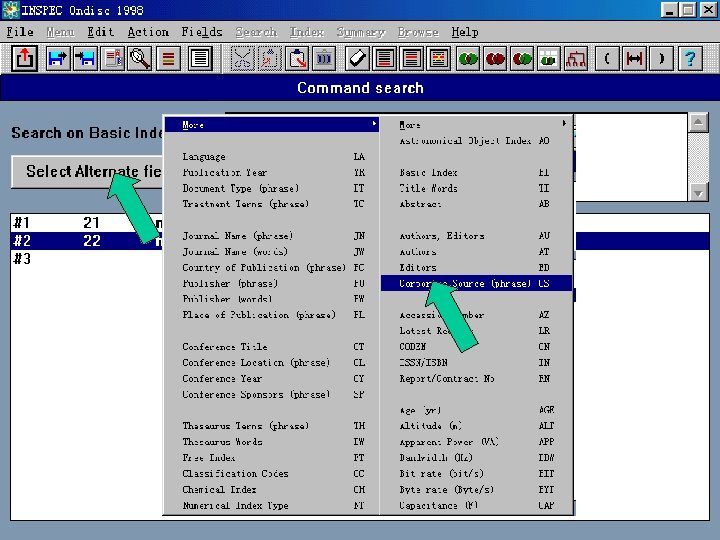Choose Conference Year CY field
Viewport: 720px width, 540px height.
point(272,378)
